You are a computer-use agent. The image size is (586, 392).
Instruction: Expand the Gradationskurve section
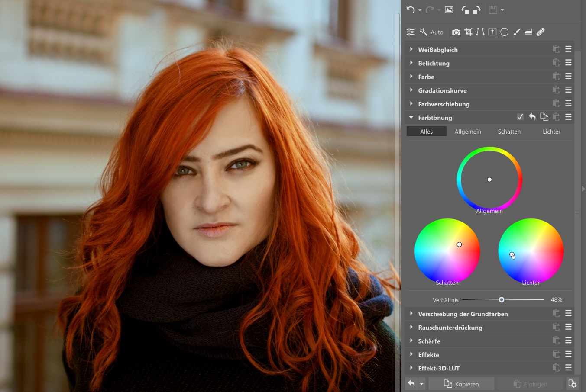(411, 90)
